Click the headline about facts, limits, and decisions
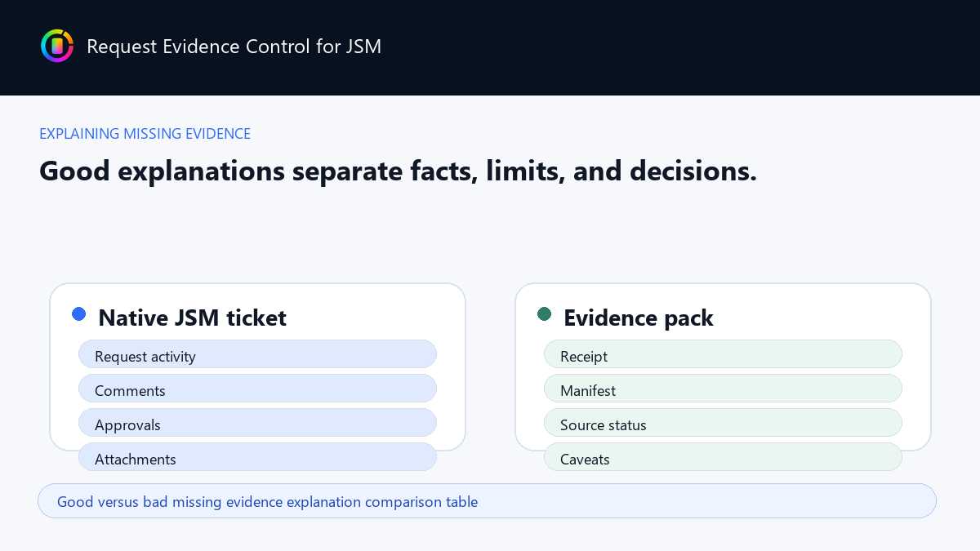This screenshot has height=551, width=980. tap(398, 171)
